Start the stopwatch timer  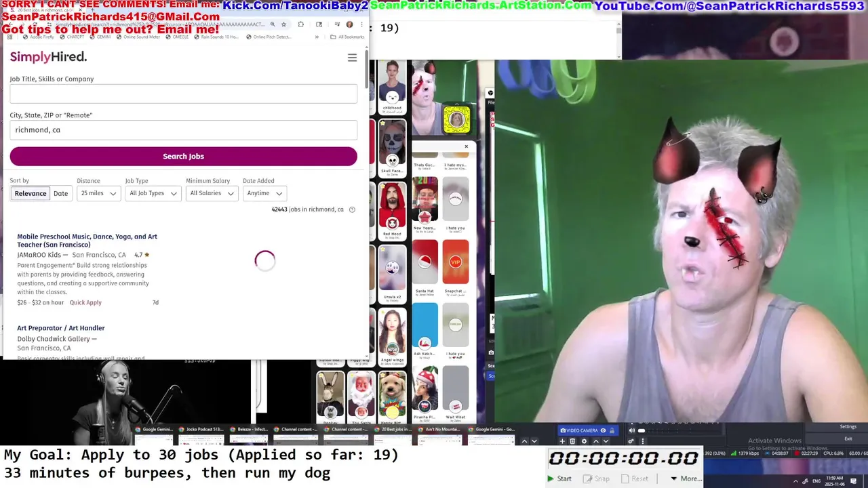[x=559, y=479]
